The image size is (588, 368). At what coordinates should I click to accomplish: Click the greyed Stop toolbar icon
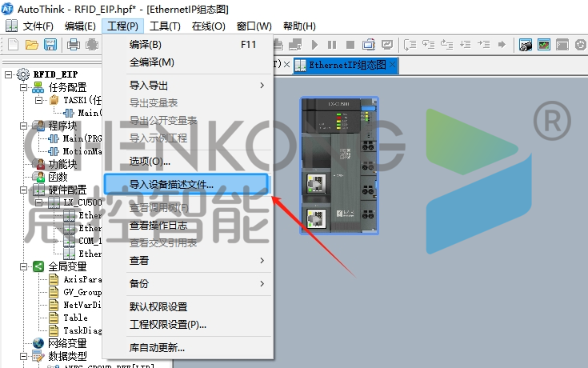(x=350, y=45)
